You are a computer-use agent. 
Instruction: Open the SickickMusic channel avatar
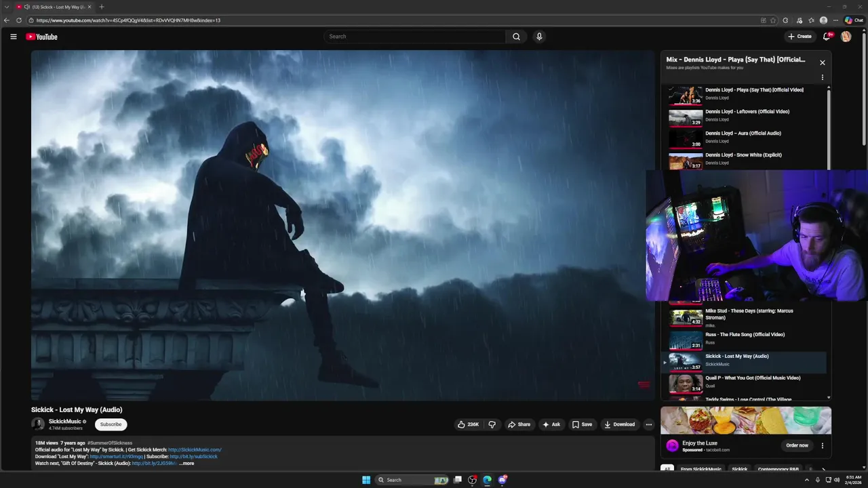(x=38, y=424)
